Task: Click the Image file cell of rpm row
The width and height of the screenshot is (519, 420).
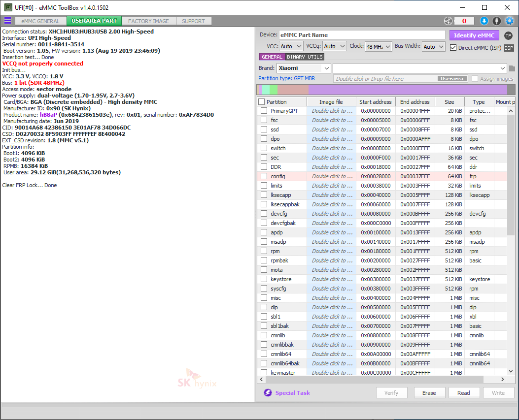Action: (331, 251)
